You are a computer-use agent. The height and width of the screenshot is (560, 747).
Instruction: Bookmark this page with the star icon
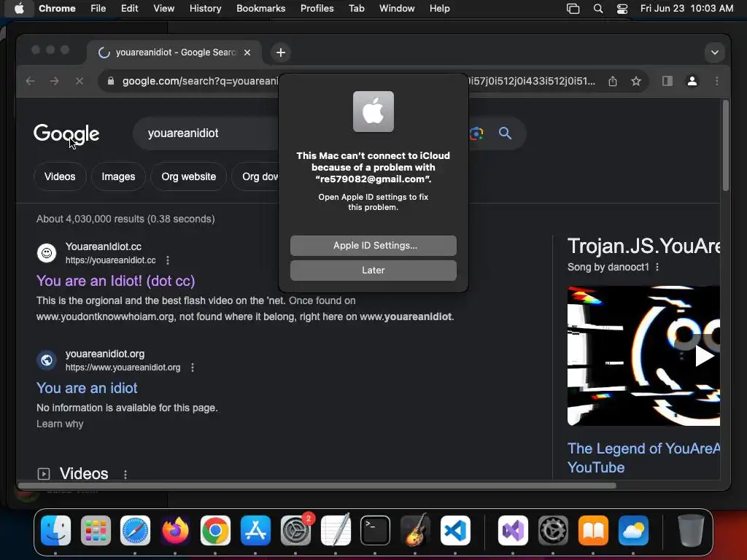pos(636,82)
